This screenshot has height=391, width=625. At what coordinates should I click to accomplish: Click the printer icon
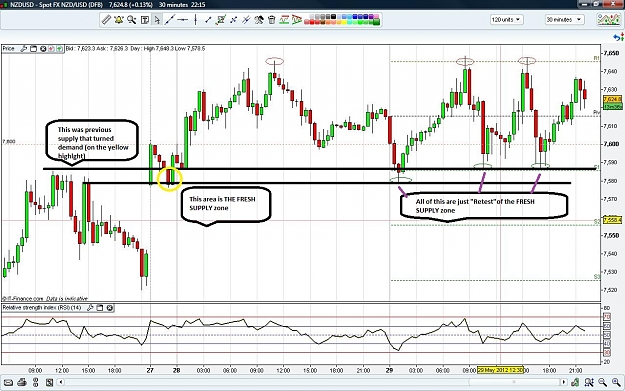point(22,383)
